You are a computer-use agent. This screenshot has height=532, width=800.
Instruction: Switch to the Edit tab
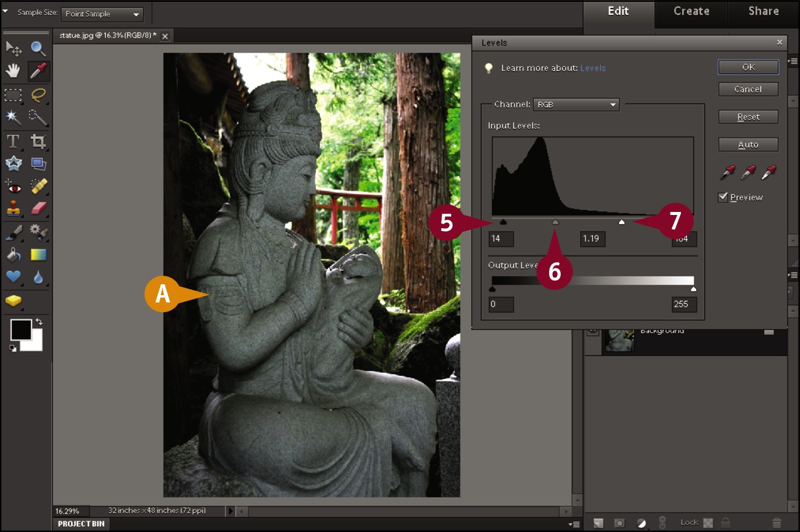618,11
